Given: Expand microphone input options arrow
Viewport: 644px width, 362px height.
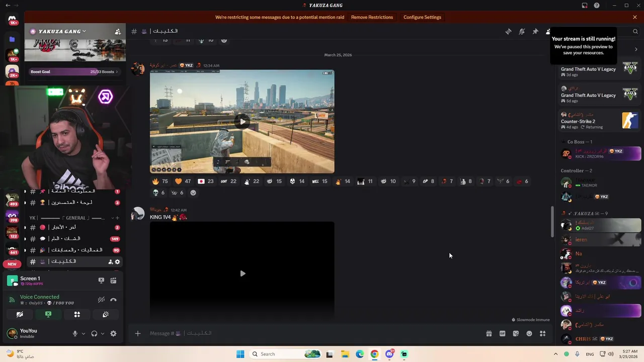Looking at the screenshot, I should pyautogui.click(x=84, y=333).
